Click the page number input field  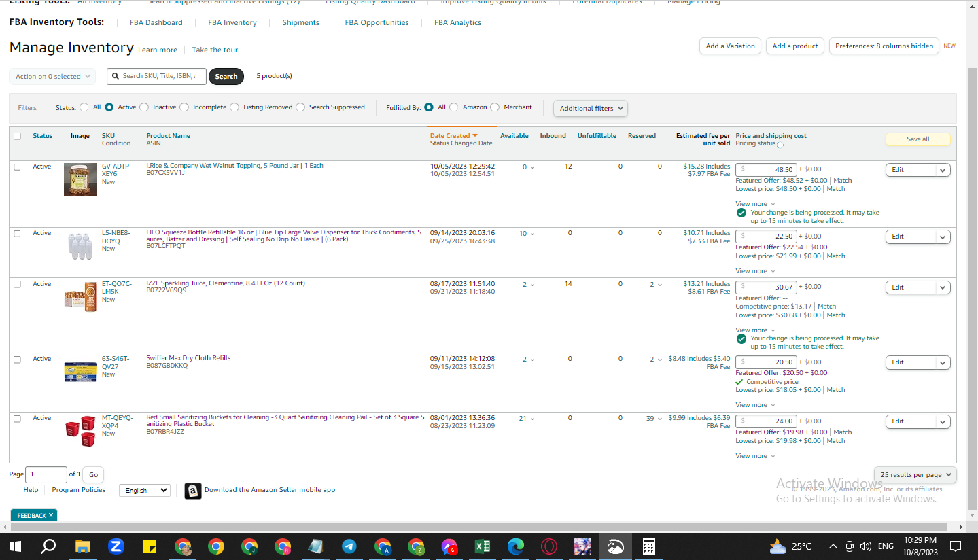click(x=46, y=474)
